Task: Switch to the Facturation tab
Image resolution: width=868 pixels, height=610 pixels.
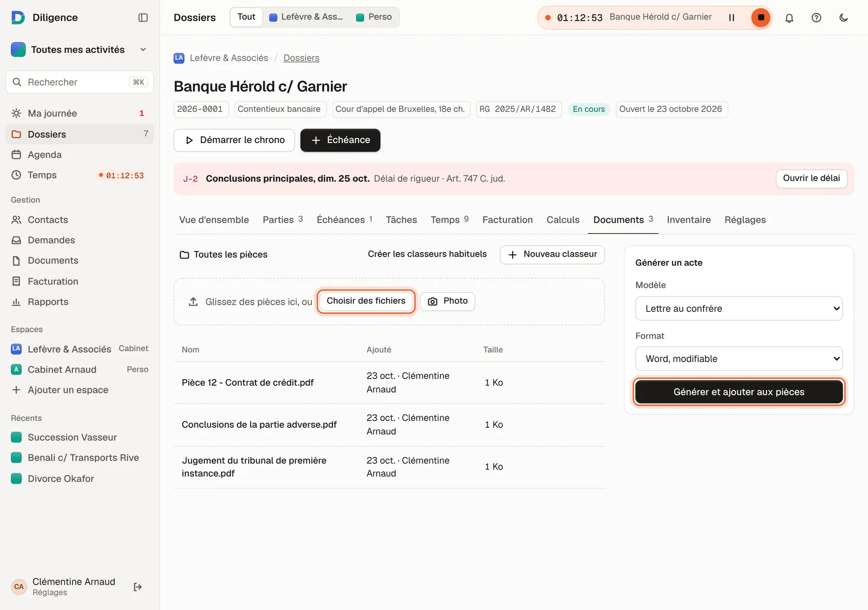Action: [x=507, y=220]
